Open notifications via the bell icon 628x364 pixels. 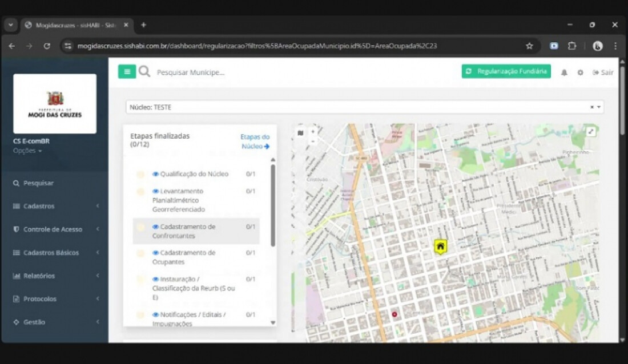click(x=563, y=72)
